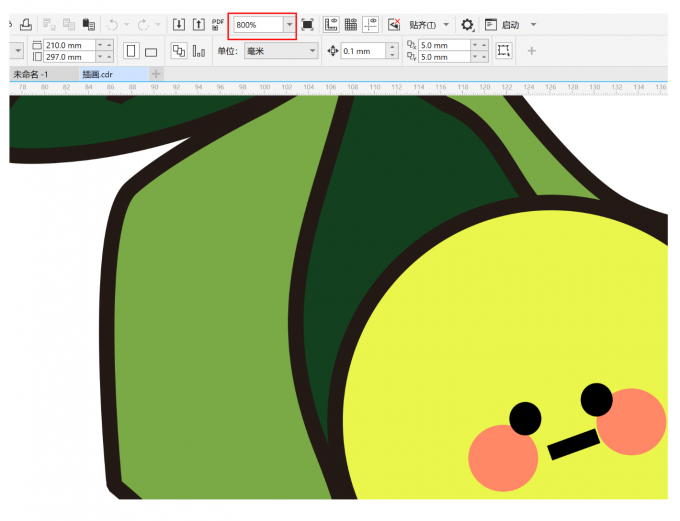Click the duplicate distance X 5.0 mm field

tap(444, 45)
